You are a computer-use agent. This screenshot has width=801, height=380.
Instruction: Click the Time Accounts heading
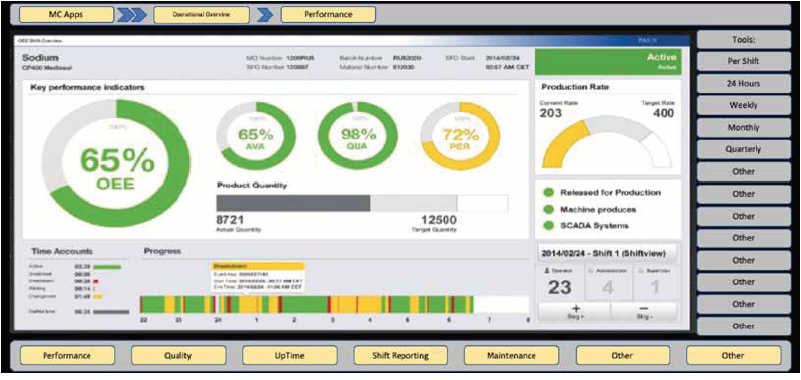[62, 251]
